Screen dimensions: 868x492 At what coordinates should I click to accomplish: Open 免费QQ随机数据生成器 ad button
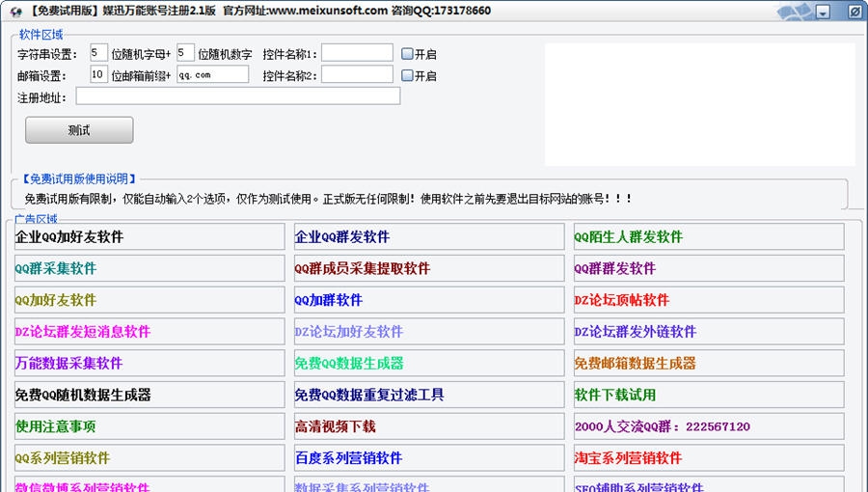(x=149, y=395)
